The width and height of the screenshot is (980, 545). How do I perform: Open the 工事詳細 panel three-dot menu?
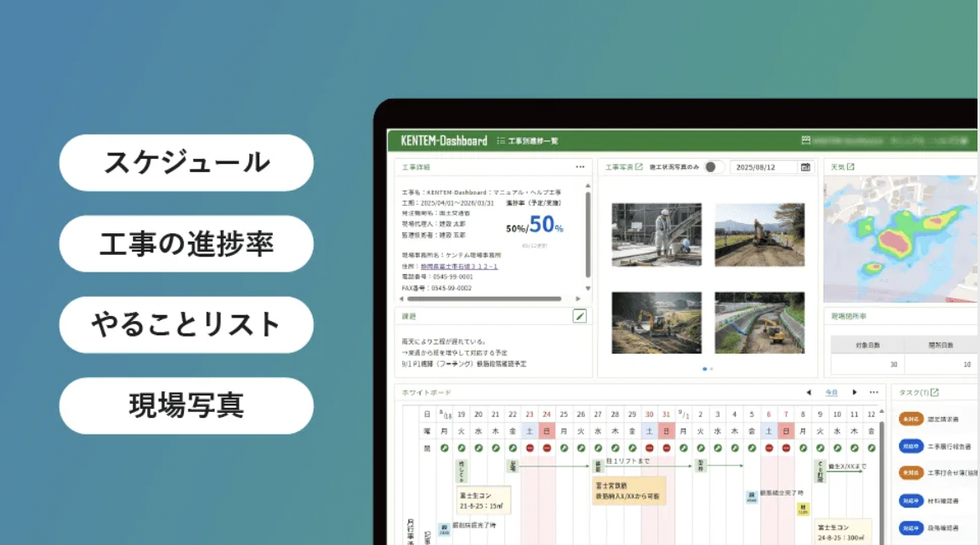point(580,167)
